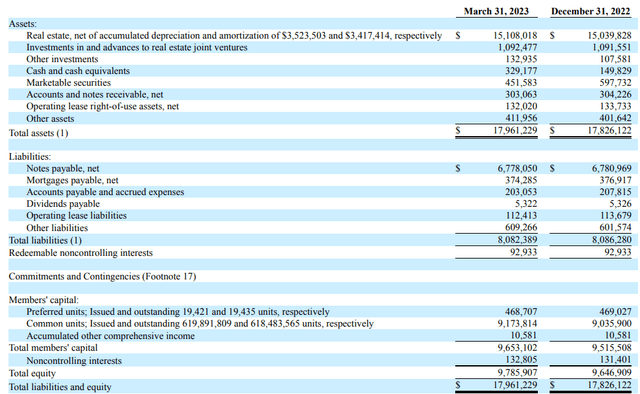Select total members' capital value 9,653,102
This screenshot has width=640, height=394.
point(517,348)
